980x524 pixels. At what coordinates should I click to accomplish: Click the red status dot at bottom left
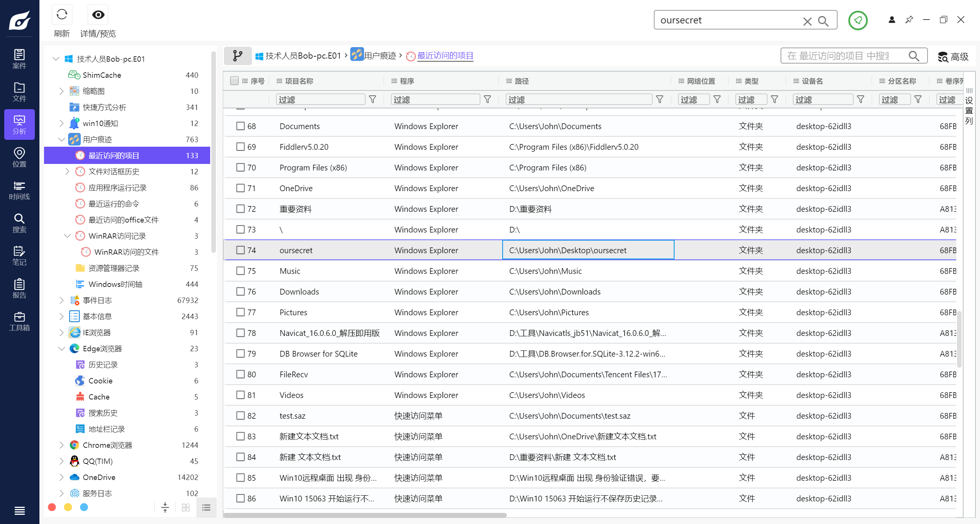pyautogui.click(x=52, y=507)
